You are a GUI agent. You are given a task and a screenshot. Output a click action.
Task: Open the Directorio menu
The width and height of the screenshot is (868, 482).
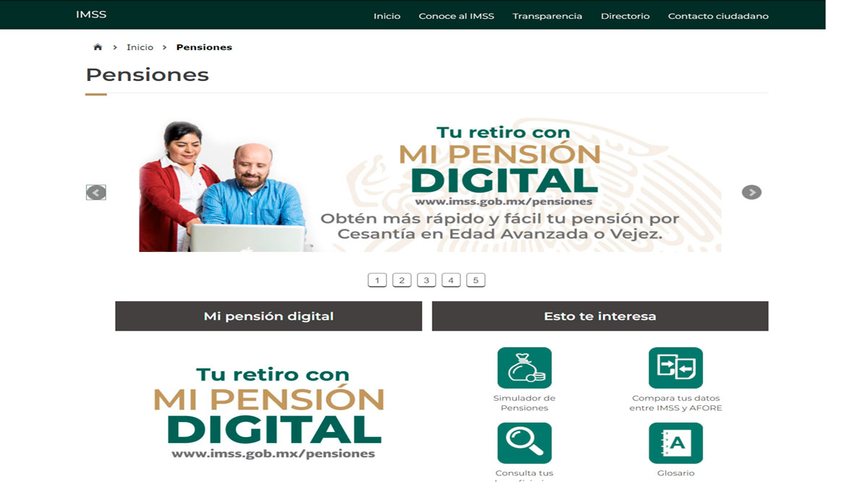pos(625,16)
